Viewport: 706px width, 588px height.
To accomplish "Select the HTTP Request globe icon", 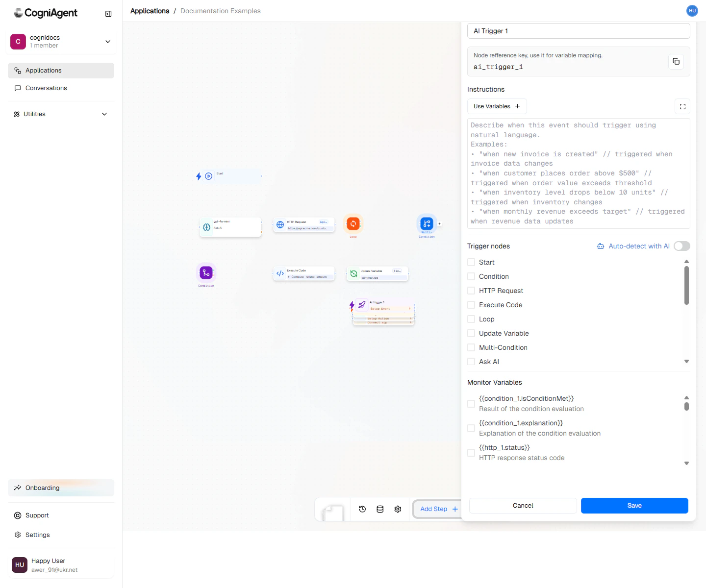I will pos(280,225).
